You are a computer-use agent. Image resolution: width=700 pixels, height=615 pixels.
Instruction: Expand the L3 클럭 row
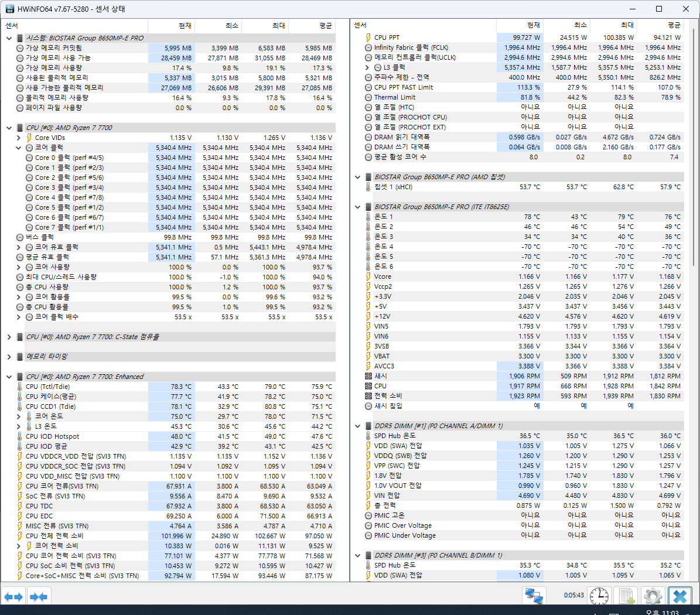pyautogui.click(x=367, y=67)
